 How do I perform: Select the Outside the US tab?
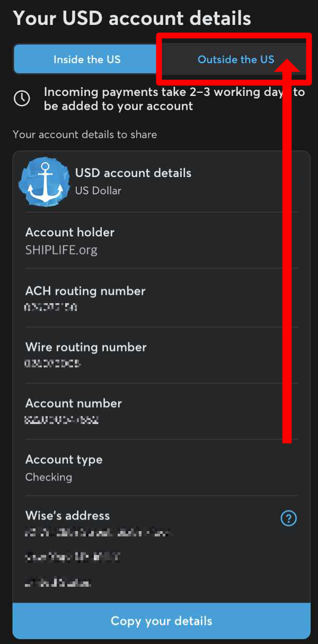pos(236,59)
